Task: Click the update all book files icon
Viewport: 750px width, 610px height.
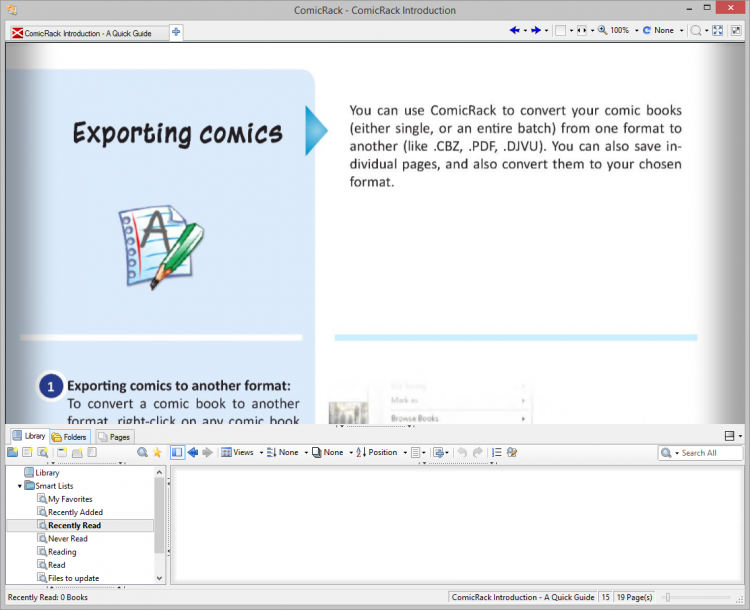Action: click(512, 452)
